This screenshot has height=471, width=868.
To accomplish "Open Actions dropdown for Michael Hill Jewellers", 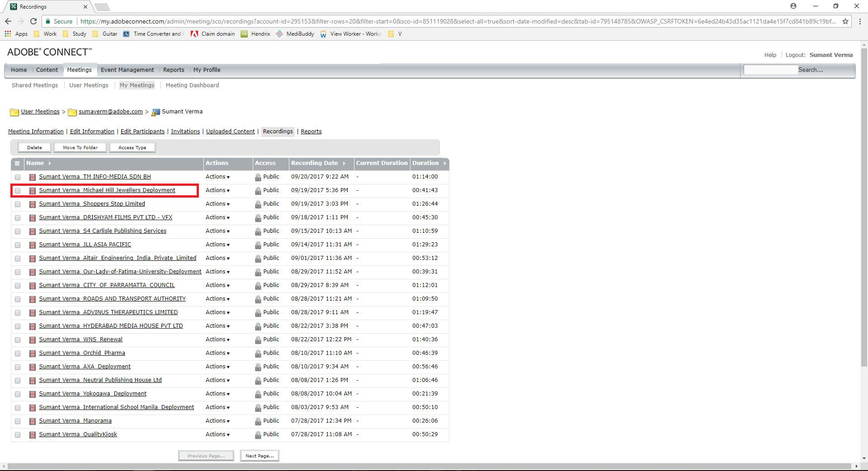I will point(217,190).
